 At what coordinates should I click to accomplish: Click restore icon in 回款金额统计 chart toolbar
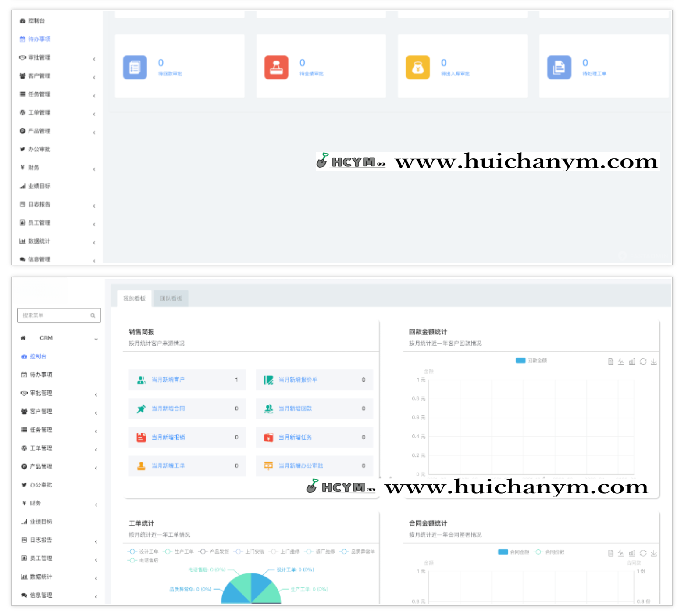pos(643,362)
